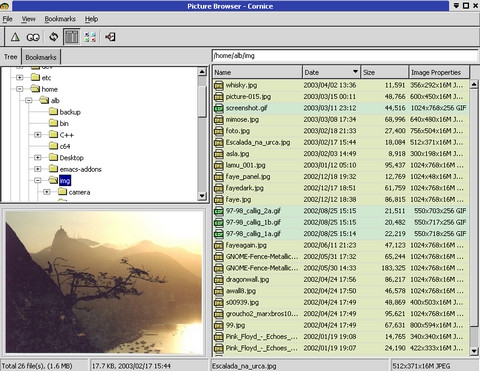The height and width of the screenshot is (371, 480).
Task: Click the dragonwall.jpg file icon
Action: click(x=219, y=280)
